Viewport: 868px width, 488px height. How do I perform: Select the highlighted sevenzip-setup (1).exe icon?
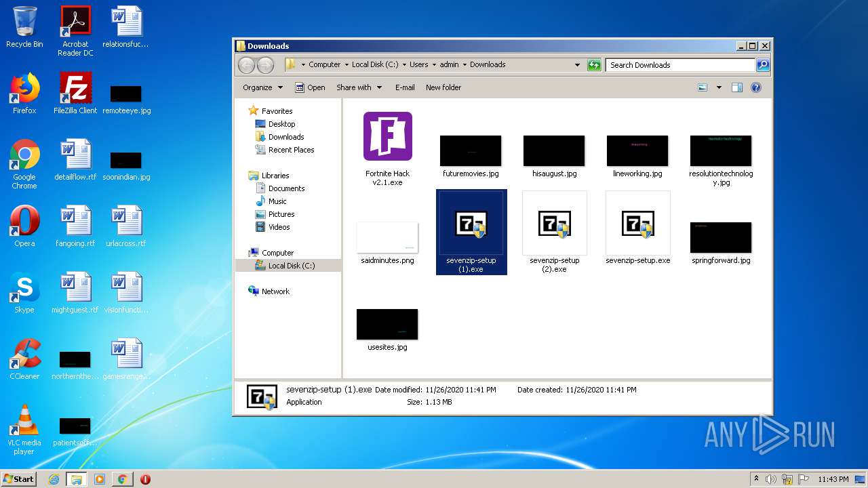coord(471,224)
